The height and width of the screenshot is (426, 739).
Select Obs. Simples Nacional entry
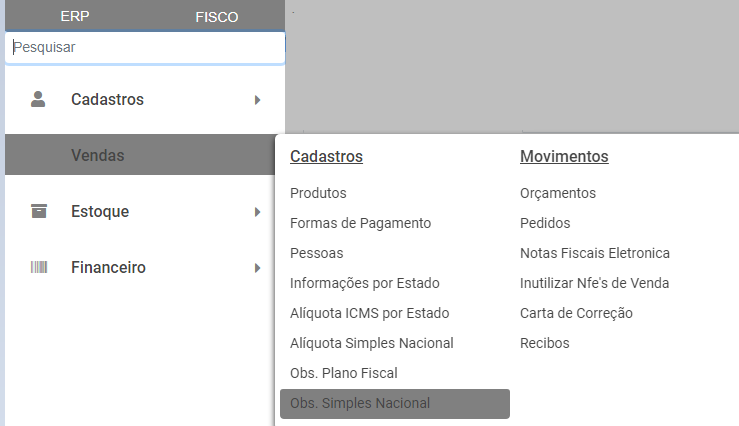360,403
